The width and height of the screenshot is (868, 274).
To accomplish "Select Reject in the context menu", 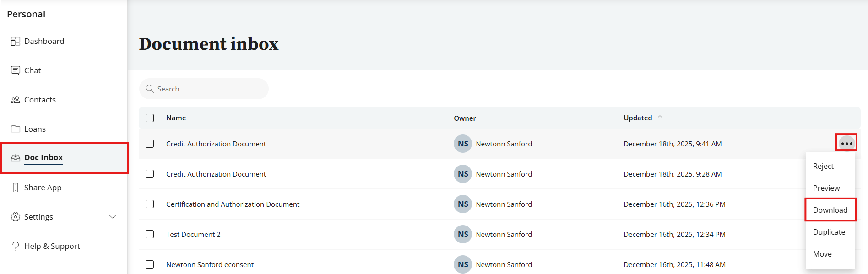I will (x=823, y=166).
